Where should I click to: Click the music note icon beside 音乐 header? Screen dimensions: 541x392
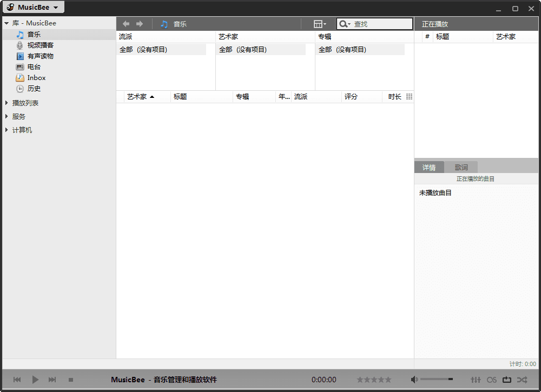coord(164,24)
